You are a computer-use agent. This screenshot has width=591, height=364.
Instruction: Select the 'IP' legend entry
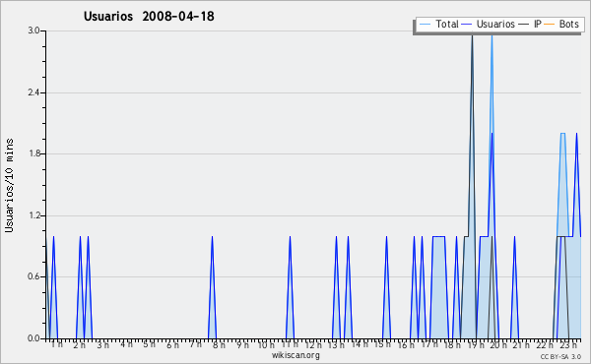point(530,24)
